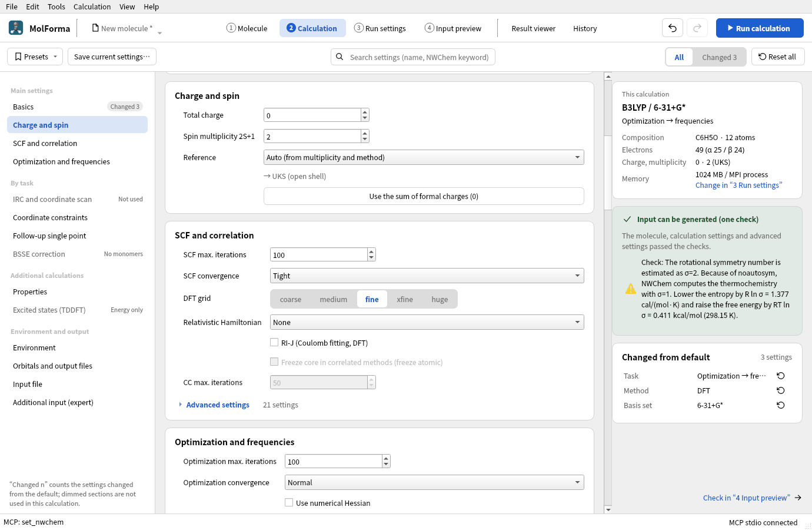Select the medium DFT grid option
This screenshot has width=812, height=530.
click(334, 299)
